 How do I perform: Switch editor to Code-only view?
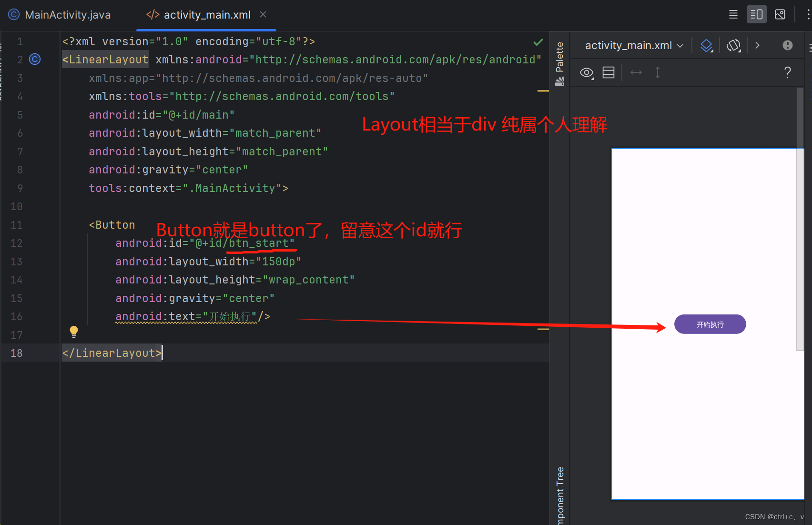[x=733, y=14]
